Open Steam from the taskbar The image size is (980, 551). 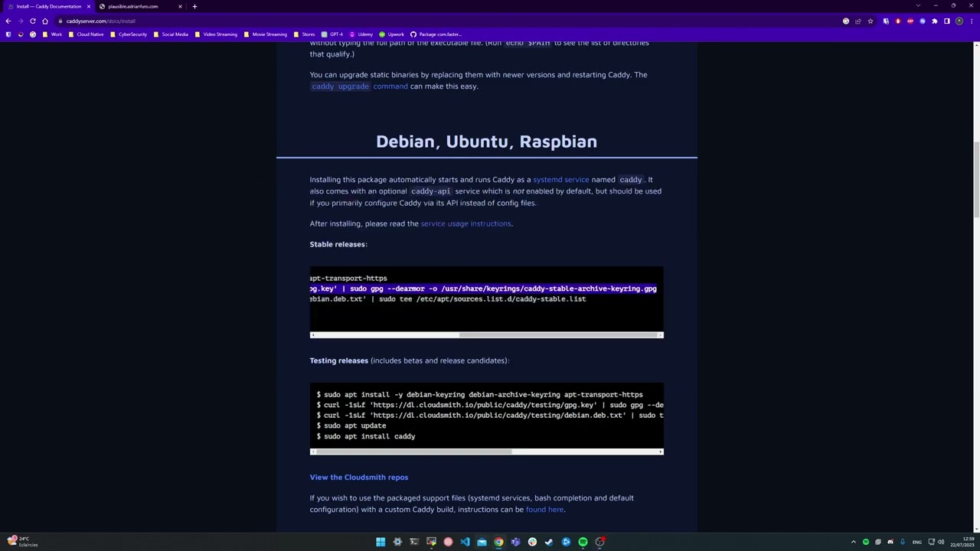(549, 542)
